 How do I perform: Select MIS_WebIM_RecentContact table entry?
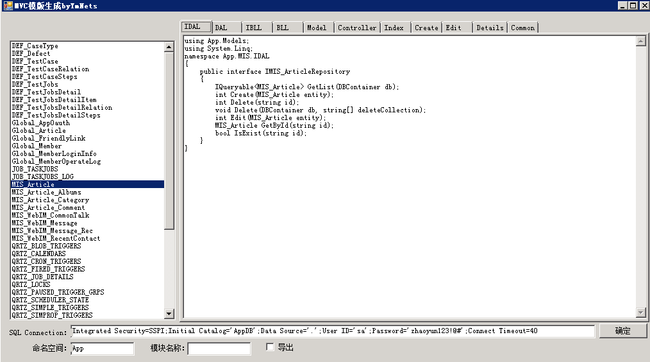point(87,238)
